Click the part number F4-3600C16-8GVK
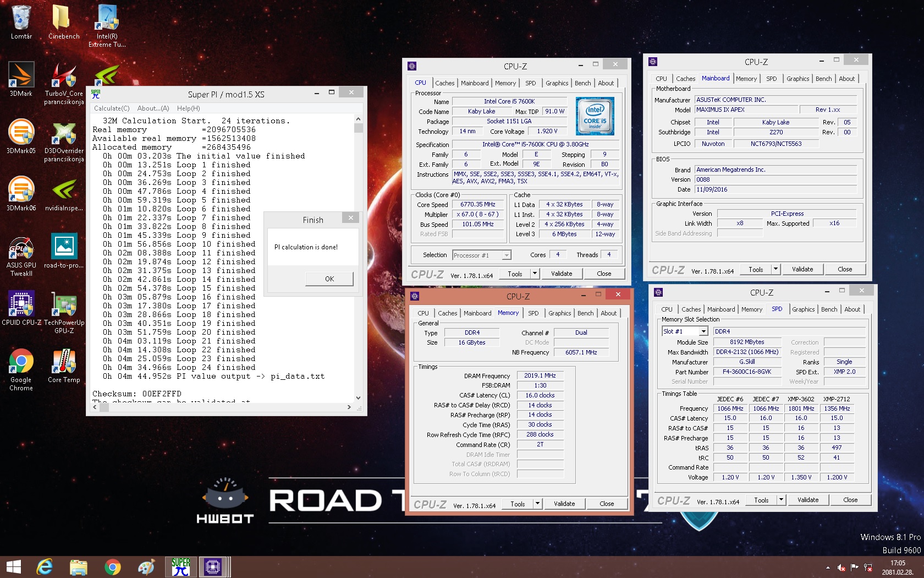 (x=746, y=372)
